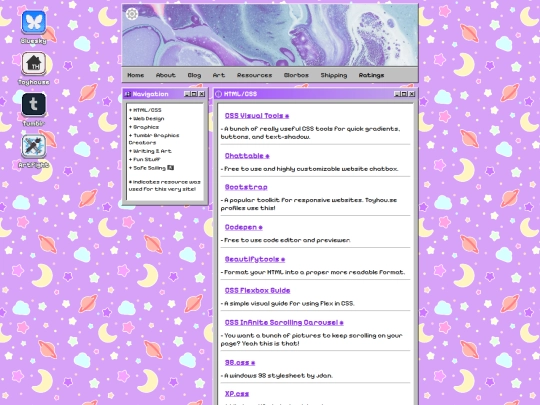The width and height of the screenshot is (540, 405).
Task: Open the Blog menu item
Action: coord(194,75)
